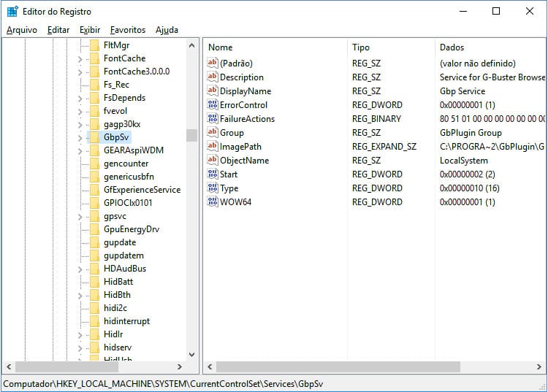Click the string icon of Description value

212,77
